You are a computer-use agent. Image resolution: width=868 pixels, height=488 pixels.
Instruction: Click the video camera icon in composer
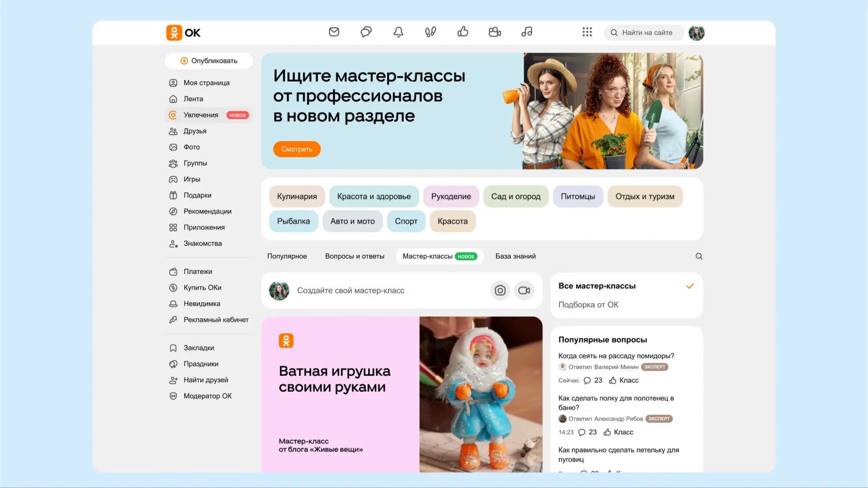524,291
